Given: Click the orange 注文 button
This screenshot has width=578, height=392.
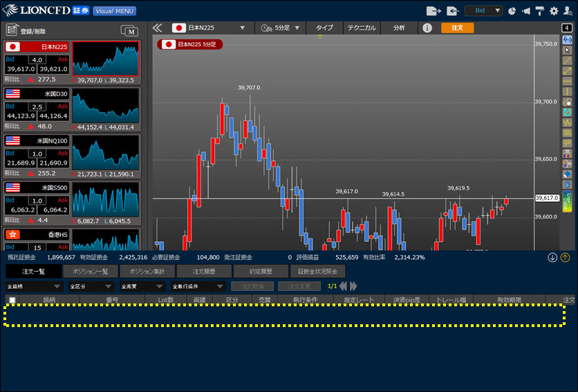Looking at the screenshot, I should 457,28.
